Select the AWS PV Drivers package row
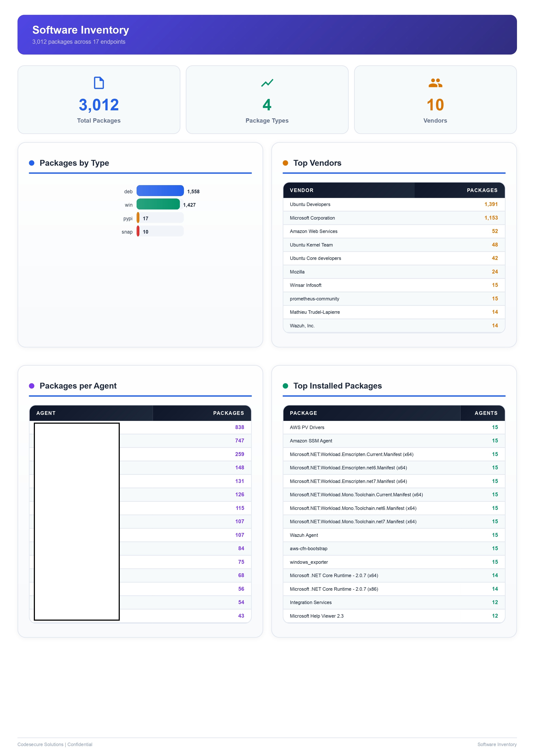 coord(394,427)
